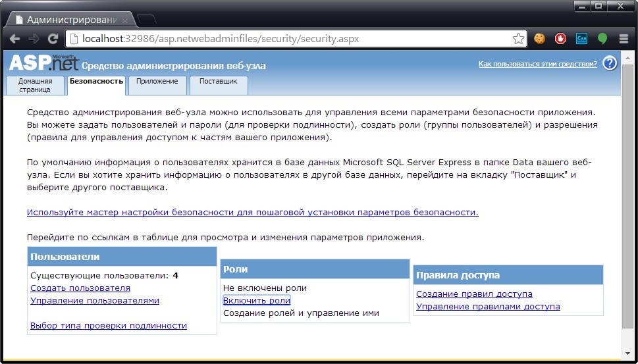This screenshot has height=364, width=638.
Task: Click the Создать пользователя link
Action: coord(80,288)
